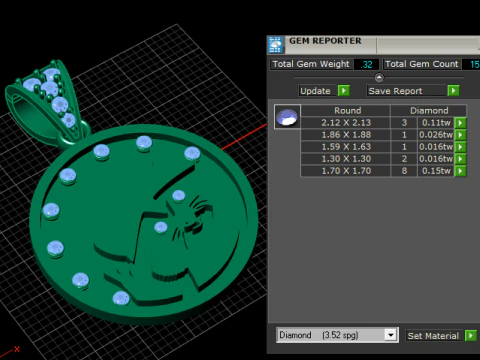Click the green arrow for the 1.86 X 1.88 row

point(460,135)
